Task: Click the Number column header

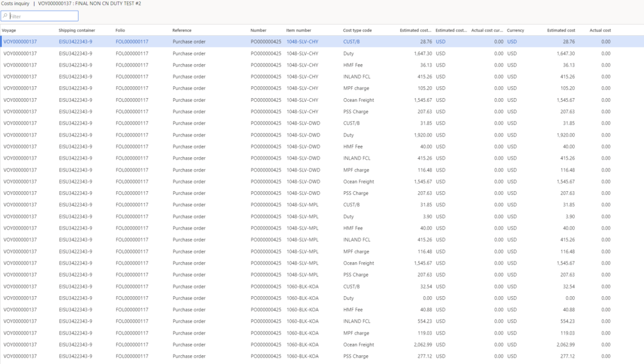Action: [258, 30]
